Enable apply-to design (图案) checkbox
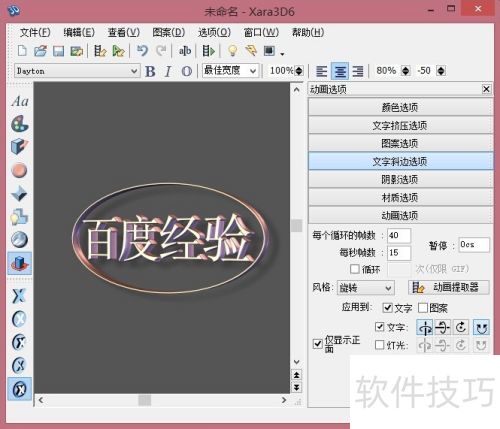The image size is (500, 429). coord(423,308)
